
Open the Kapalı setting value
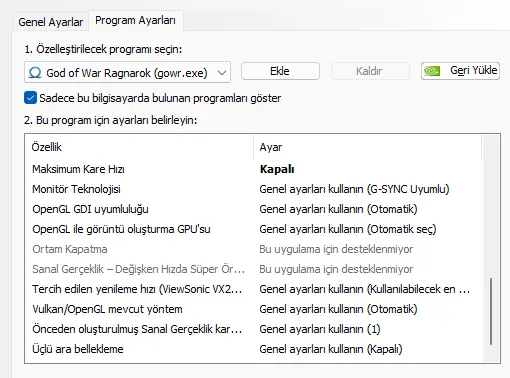[277, 169]
